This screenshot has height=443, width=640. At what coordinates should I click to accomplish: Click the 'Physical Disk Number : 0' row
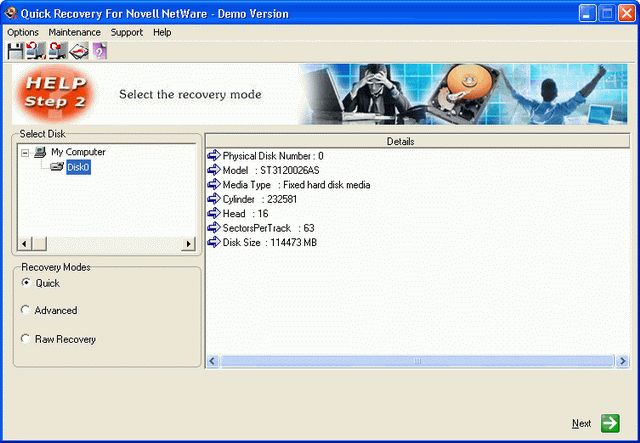(x=273, y=156)
